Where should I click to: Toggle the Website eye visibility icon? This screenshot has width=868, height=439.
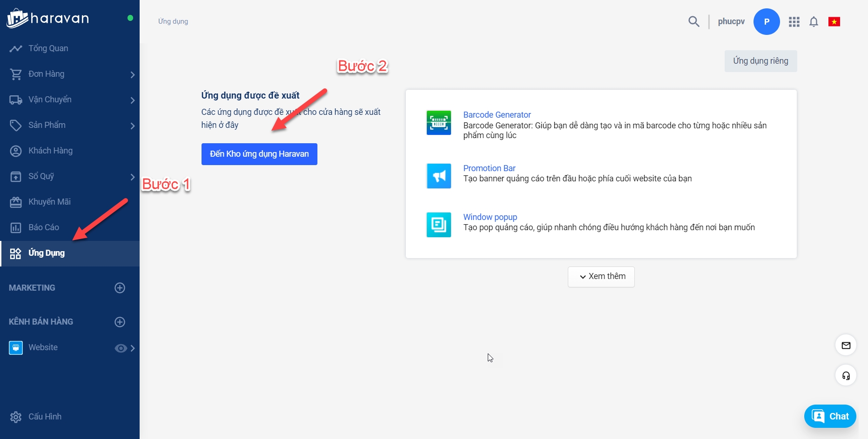(x=121, y=348)
